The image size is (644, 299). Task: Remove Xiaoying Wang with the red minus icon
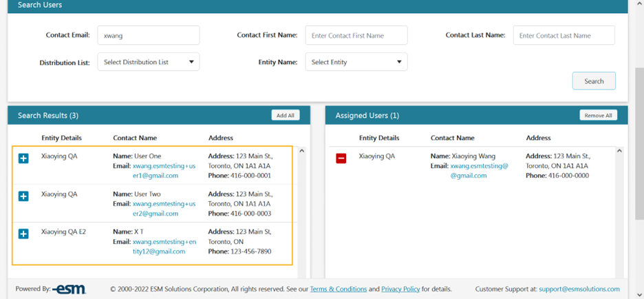[x=341, y=158]
